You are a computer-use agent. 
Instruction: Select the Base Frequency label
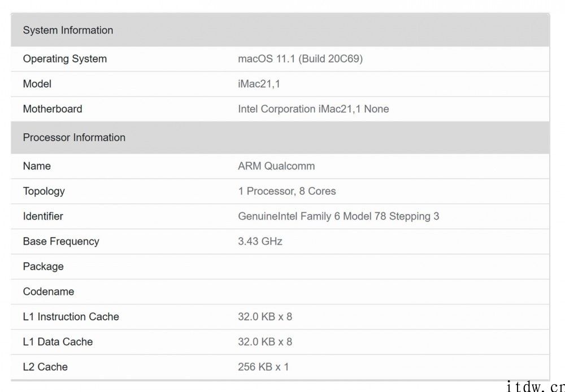(61, 241)
